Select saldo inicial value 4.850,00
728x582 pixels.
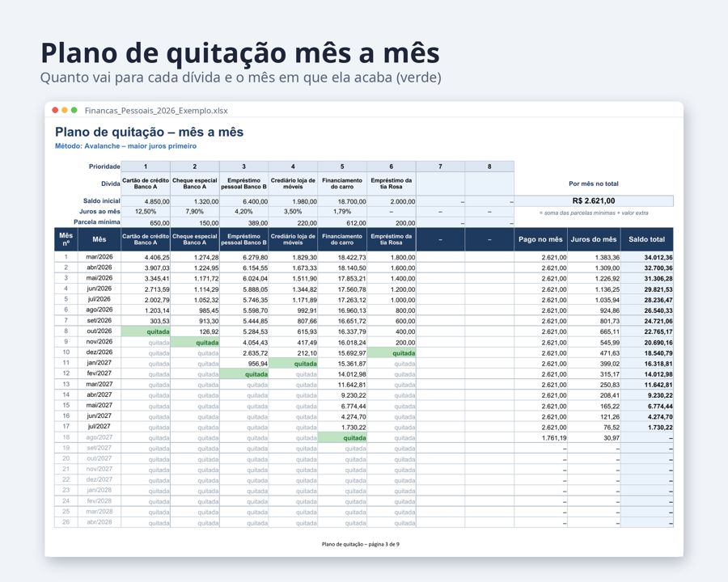pos(146,201)
